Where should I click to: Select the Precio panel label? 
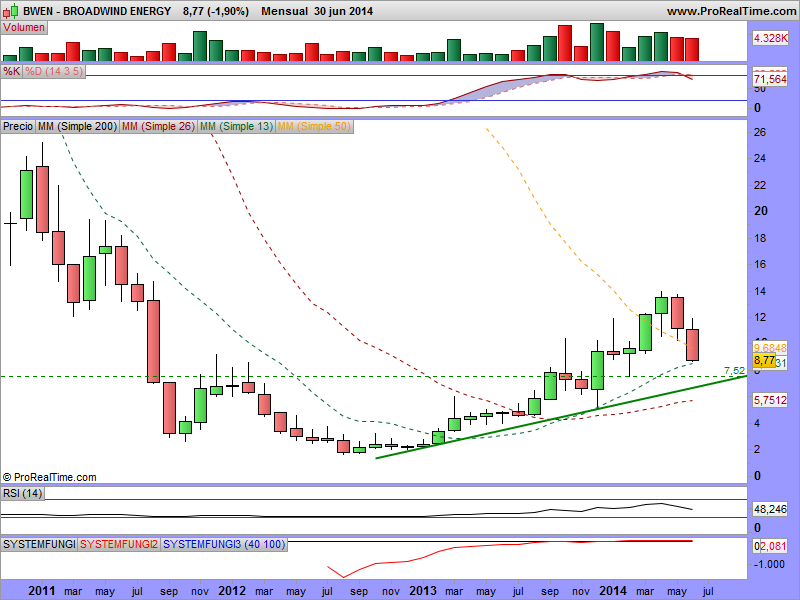pos(18,126)
